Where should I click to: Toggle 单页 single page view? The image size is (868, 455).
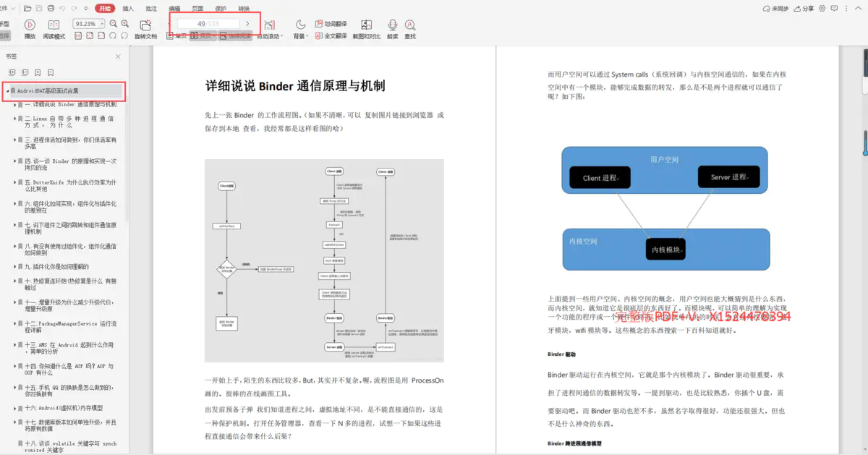pos(176,35)
